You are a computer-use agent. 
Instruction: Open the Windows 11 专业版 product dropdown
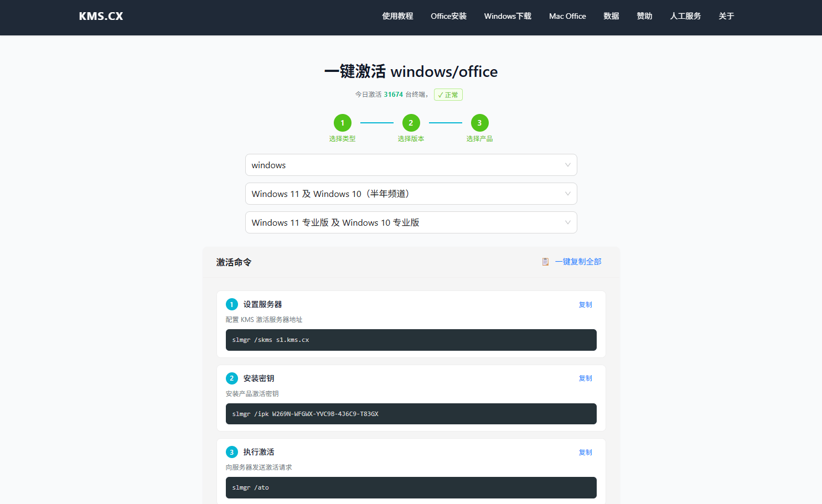pyautogui.click(x=411, y=222)
